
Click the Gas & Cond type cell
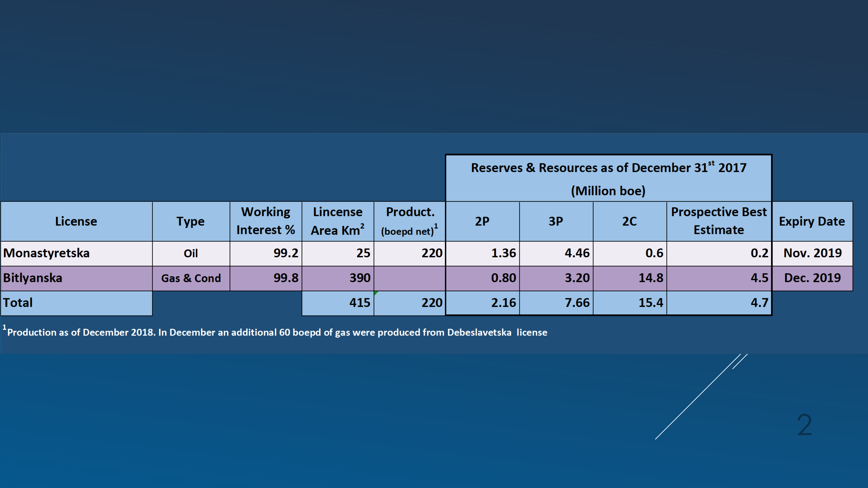pyautogui.click(x=191, y=278)
